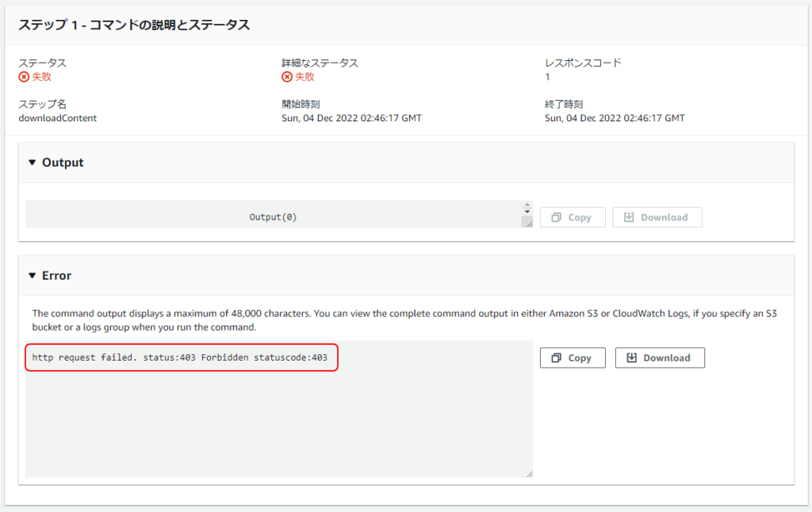Screen dimensions: 812x512
Task: Click the response code value 1
Action: [x=547, y=77]
